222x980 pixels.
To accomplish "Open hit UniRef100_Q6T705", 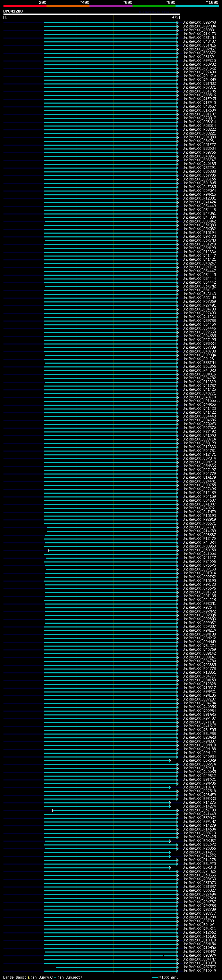I will pos(199,91).
